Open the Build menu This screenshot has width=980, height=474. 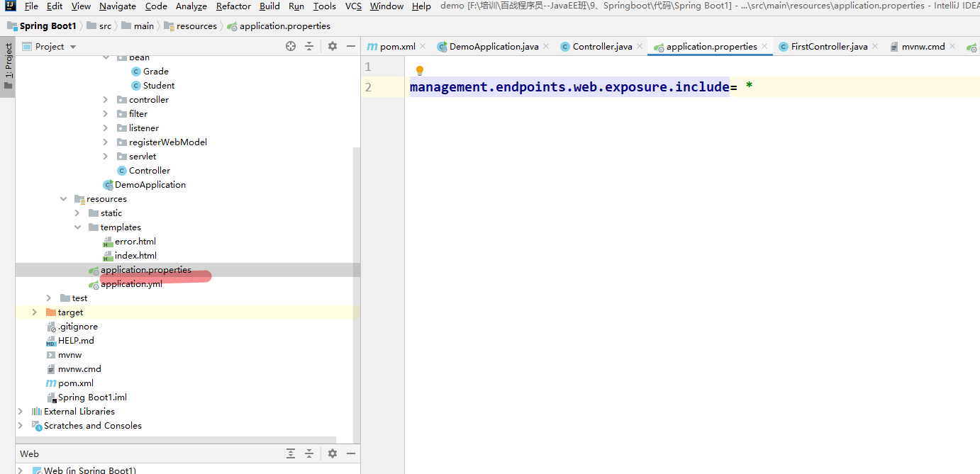(x=269, y=6)
